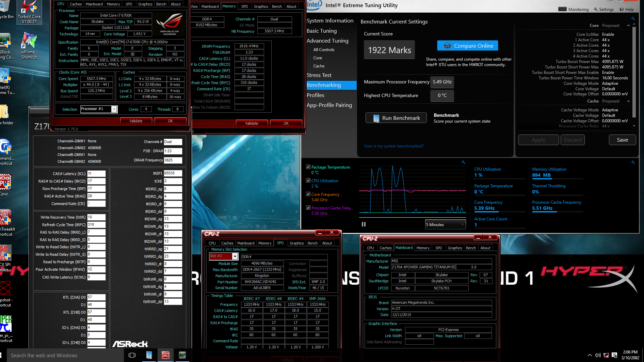This screenshot has width=644, height=362.
Task: Click the XTU proposed settings scrollbar thumb
Action: [634, 72]
